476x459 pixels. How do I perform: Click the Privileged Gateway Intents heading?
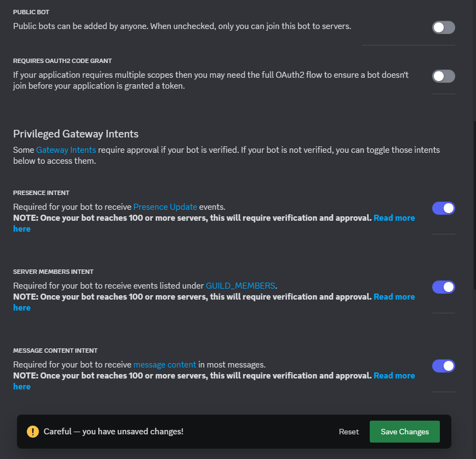(x=76, y=134)
